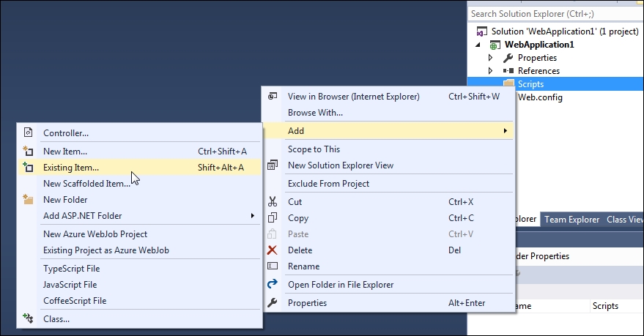
Task: Click the References node icon
Action: pos(508,70)
